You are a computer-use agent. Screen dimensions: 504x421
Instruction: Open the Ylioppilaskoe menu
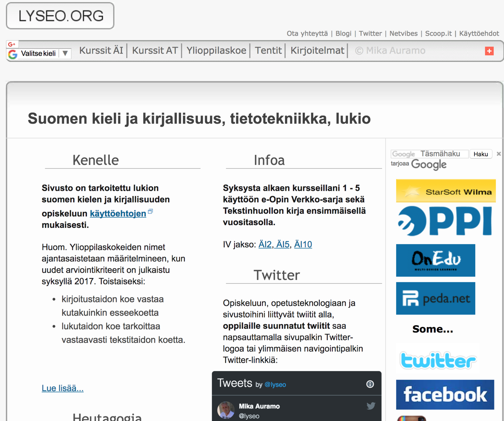(216, 51)
